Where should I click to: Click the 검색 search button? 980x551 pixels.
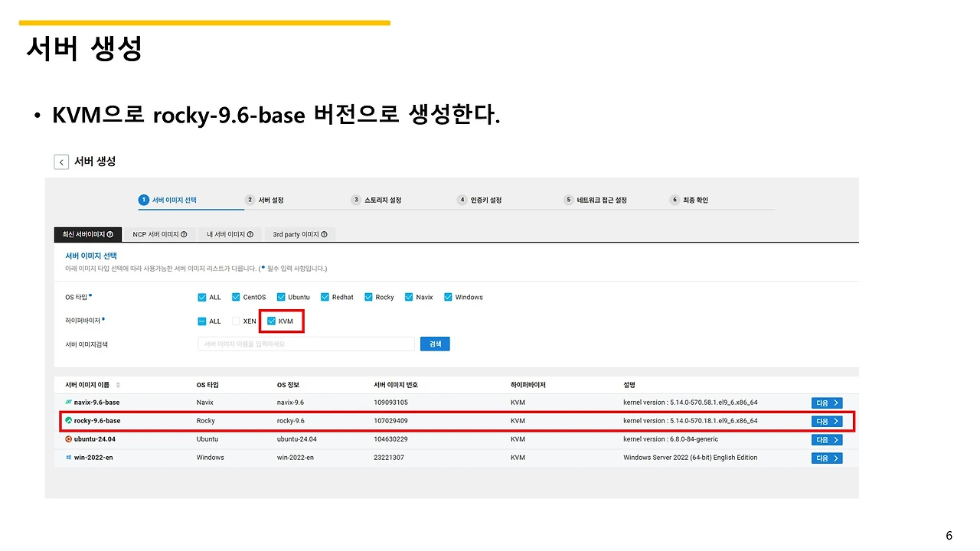[x=435, y=344]
